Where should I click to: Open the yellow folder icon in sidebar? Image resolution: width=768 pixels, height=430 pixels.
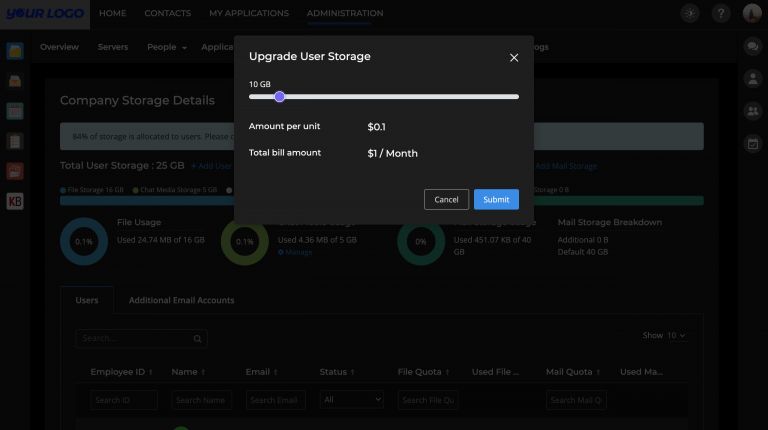pos(15,51)
